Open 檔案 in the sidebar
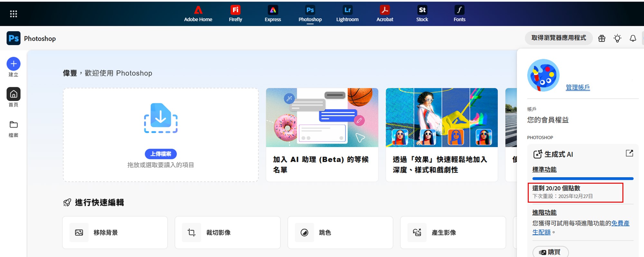The image size is (644, 257). click(x=14, y=125)
